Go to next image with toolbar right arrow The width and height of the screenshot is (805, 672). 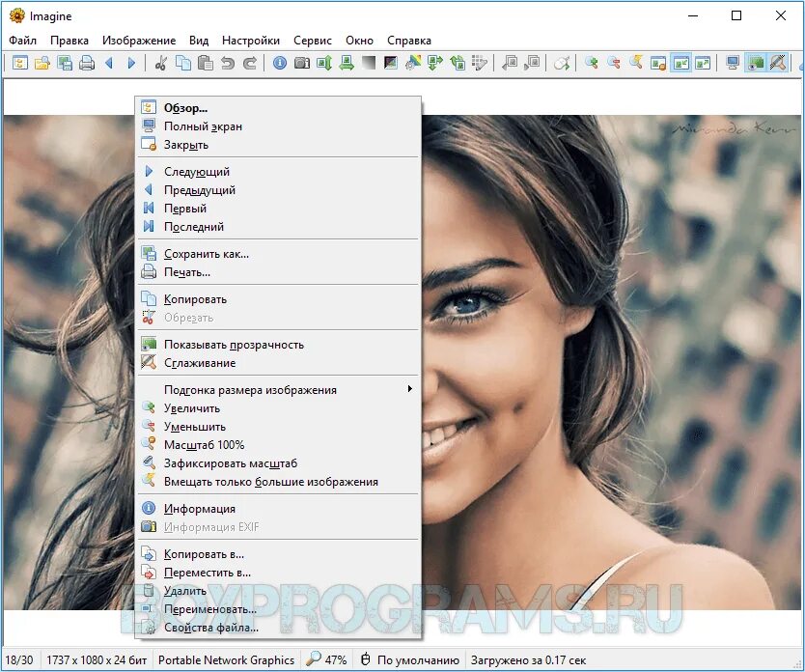pos(131,63)
